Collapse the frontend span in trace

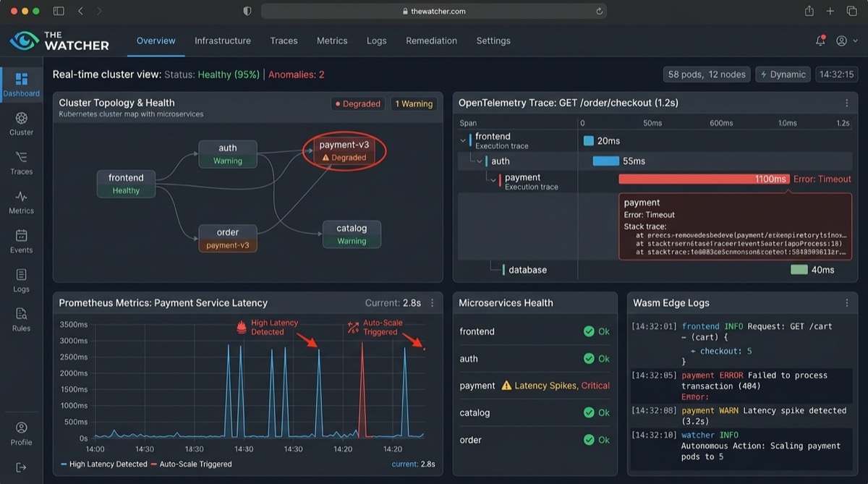pyautogui.click(x=464, y=140)
